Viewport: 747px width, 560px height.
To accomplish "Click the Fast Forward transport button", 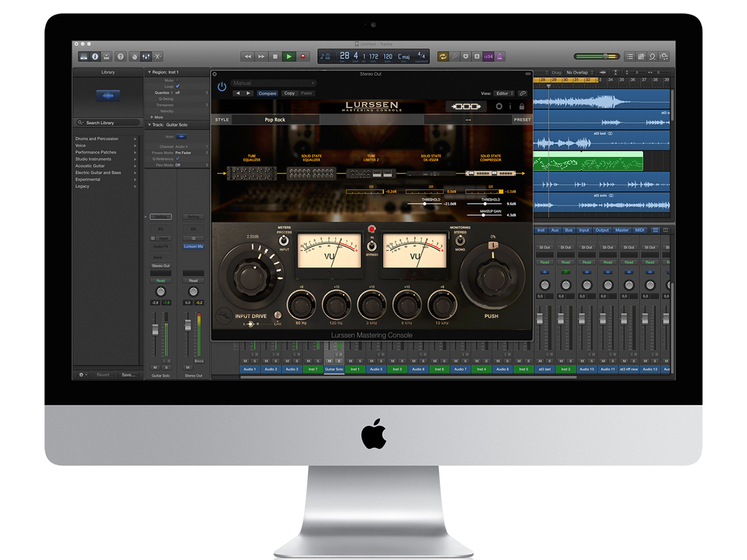I will point(261,56).
